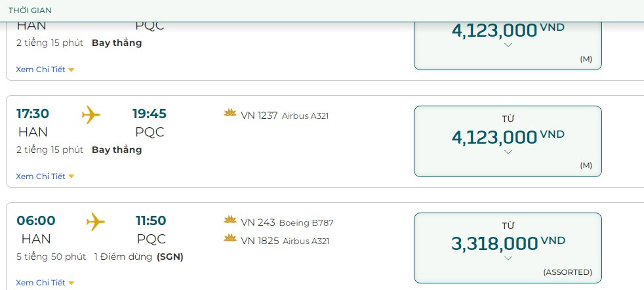Select the THỜI GIAN sort header
The height and width of the screenshot is (290, 644).
click(x=30, y=10)
